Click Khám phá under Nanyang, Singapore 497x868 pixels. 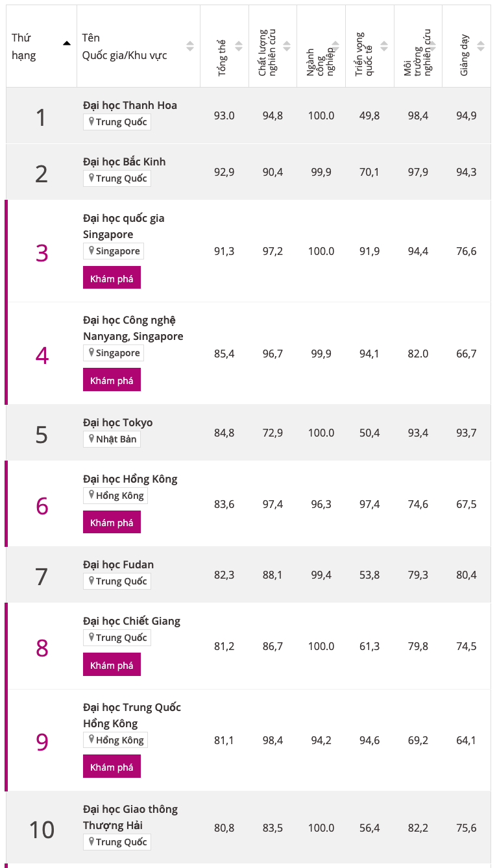[x=112, y=380]
